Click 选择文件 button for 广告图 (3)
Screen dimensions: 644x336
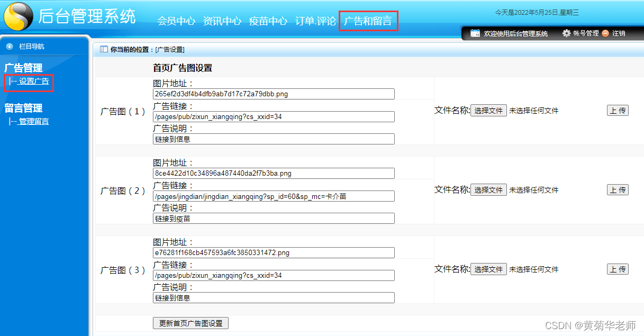[x=488, y=269]
